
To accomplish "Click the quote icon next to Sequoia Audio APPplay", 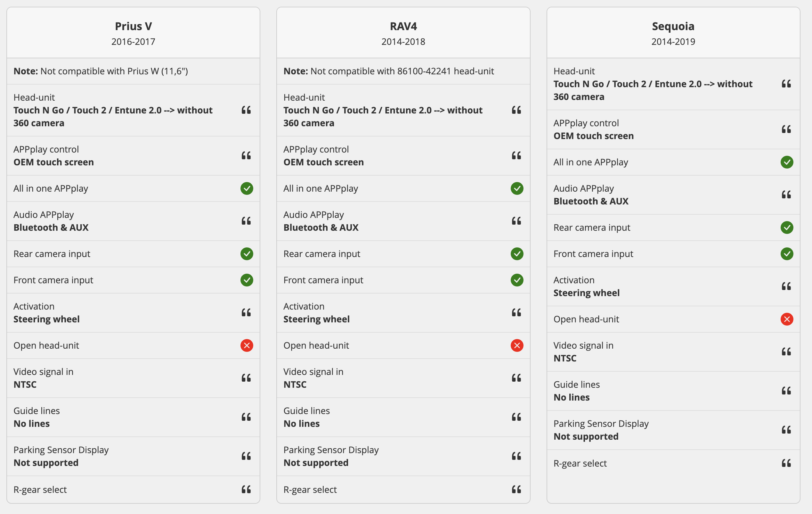I will tap(786, 195).
